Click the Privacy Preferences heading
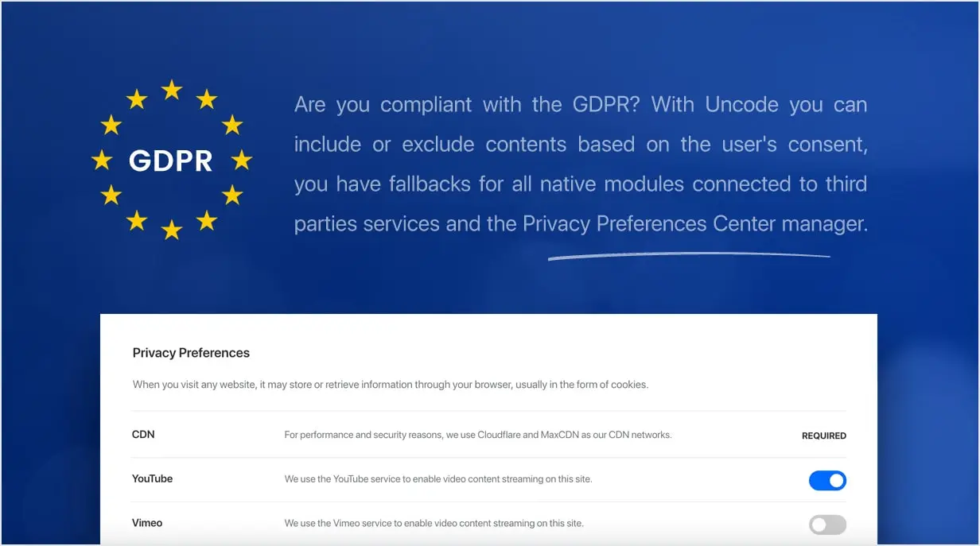 point(191,352)
